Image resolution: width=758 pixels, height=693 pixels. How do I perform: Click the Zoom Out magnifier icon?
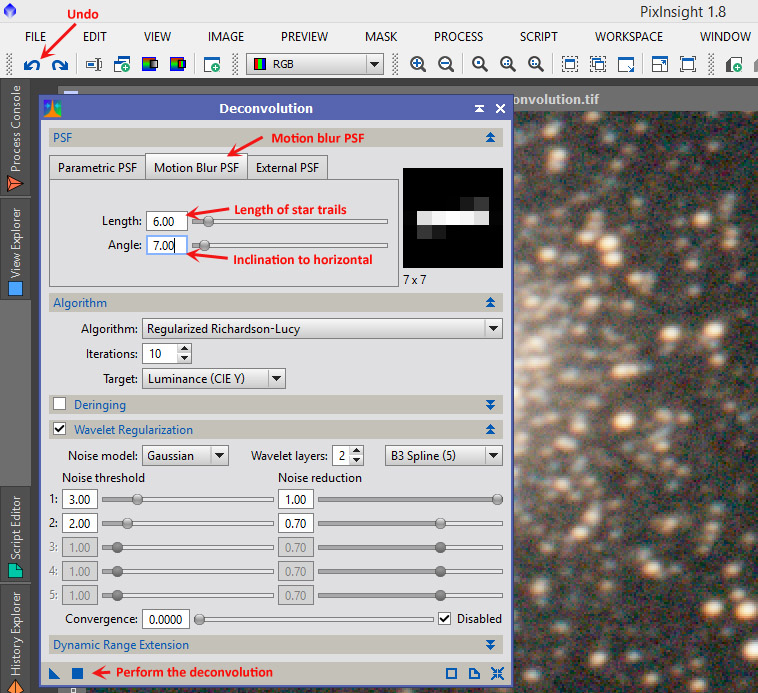(x=446, y=64)
